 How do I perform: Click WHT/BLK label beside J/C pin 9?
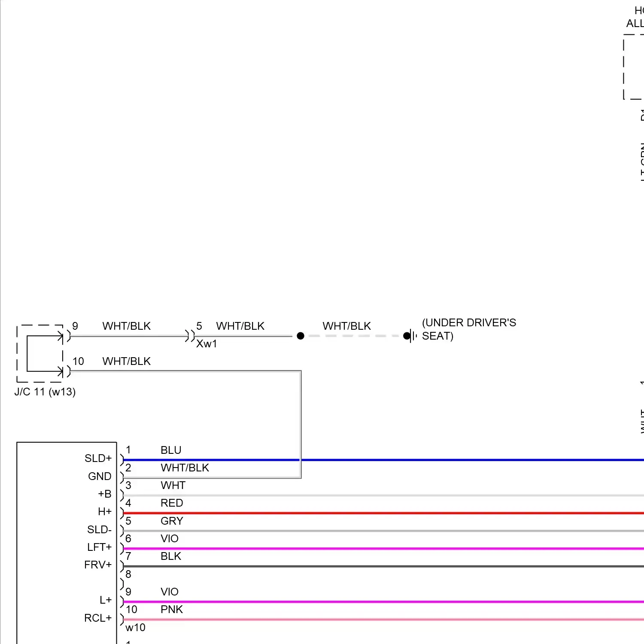pyautogui.click(x=127, y=326)
